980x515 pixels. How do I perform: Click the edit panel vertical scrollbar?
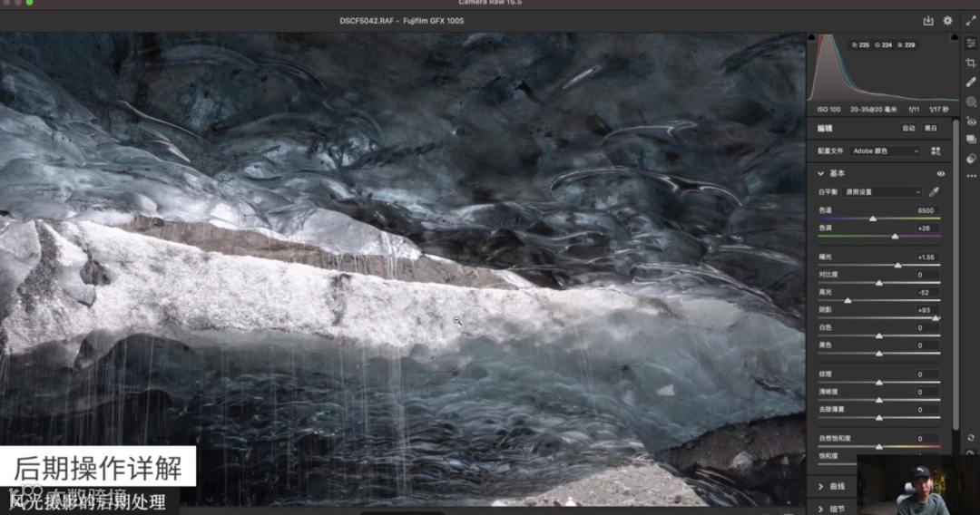coord(955,275)
